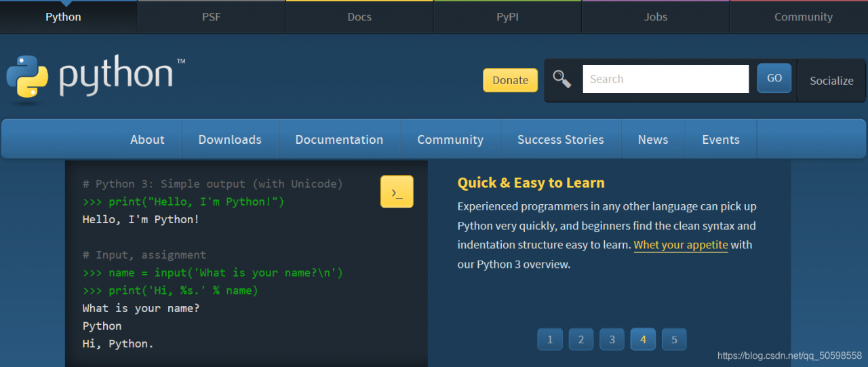Open the Documentation menu
The height and width of the screenshot is (367, 868).
click(339, 140)
